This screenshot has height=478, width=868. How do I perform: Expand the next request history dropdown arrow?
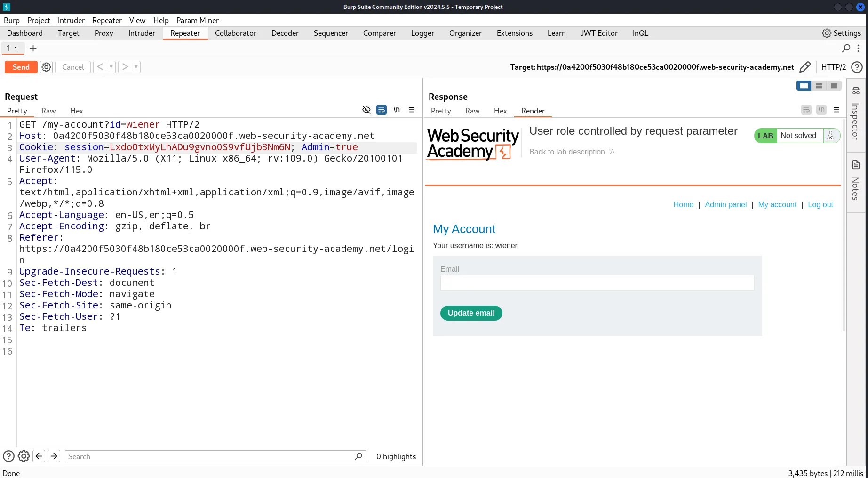pyautogui.click(x=136, y=67)
